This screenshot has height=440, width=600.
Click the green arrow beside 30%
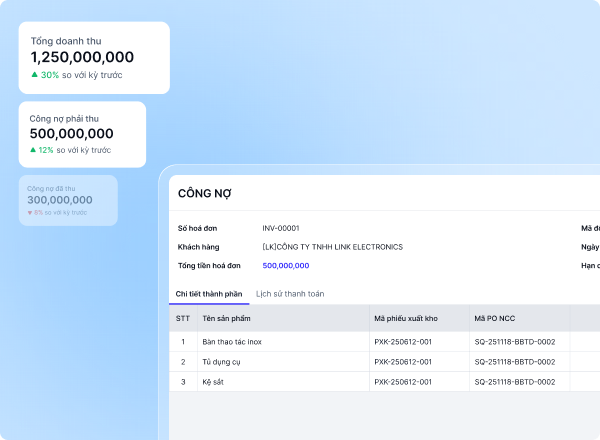34,75
